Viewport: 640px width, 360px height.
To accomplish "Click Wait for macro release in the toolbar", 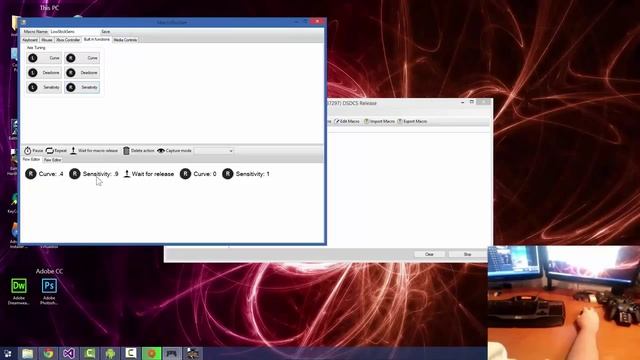I will click(94, 151).
